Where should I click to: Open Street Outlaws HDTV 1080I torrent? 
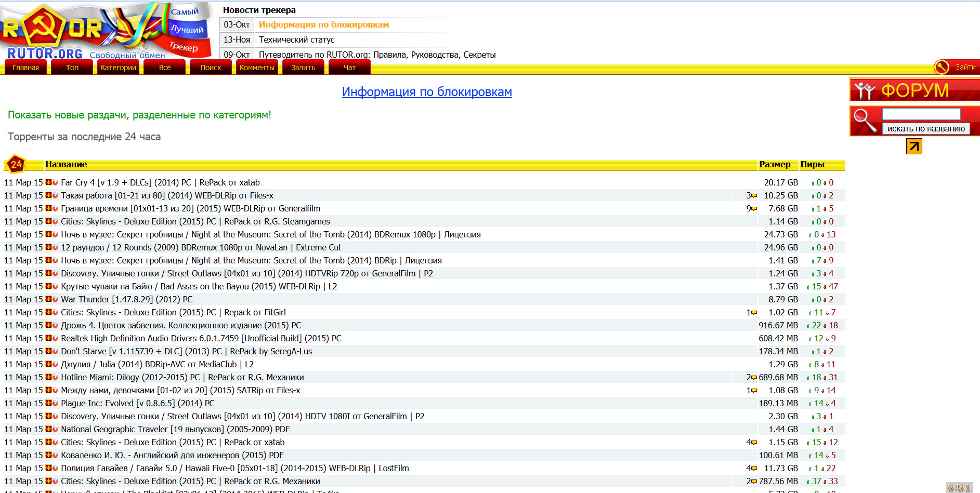242,416
